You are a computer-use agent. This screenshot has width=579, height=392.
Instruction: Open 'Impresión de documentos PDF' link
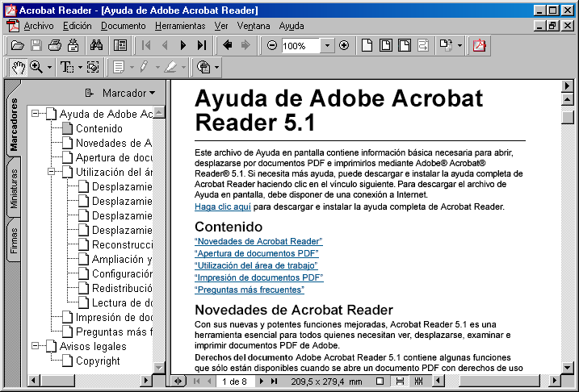[x=258, y=277]
